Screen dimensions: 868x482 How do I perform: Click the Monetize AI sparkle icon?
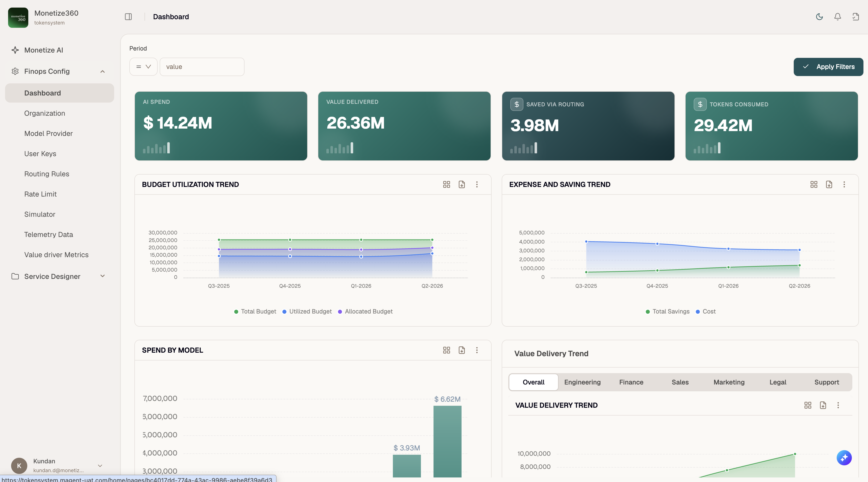[x=15, y=50]
